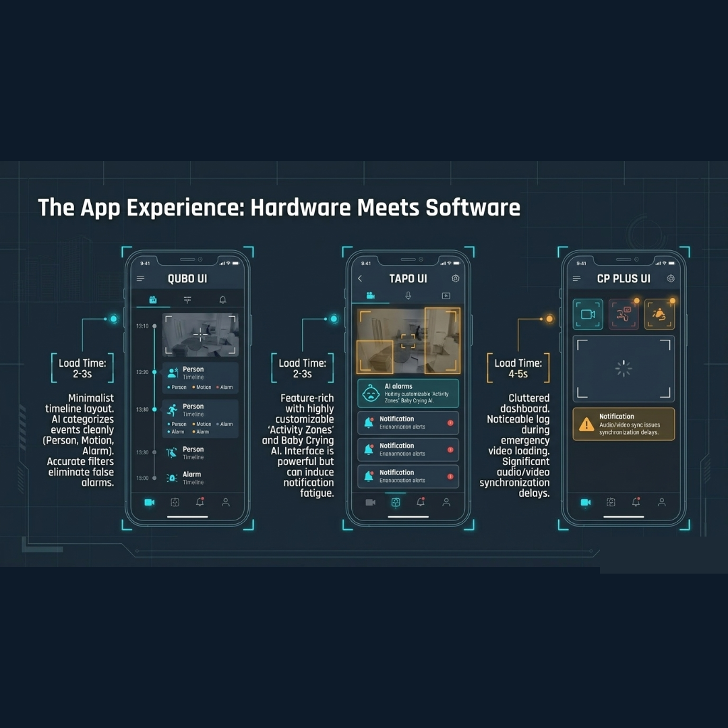Click red alert badge on first TAPO notification
This screenshot has width=728, height=728.
[450, 423]
